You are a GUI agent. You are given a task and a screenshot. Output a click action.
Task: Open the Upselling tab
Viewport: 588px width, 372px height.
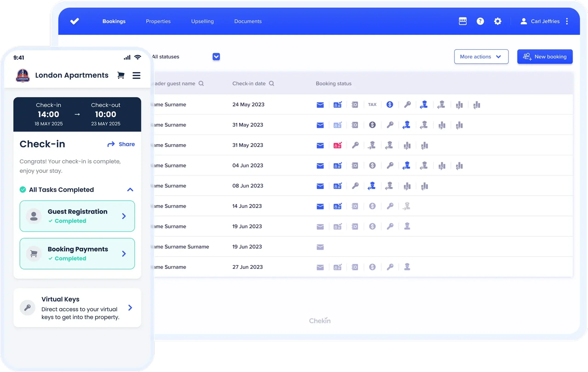tap(202, 21)
